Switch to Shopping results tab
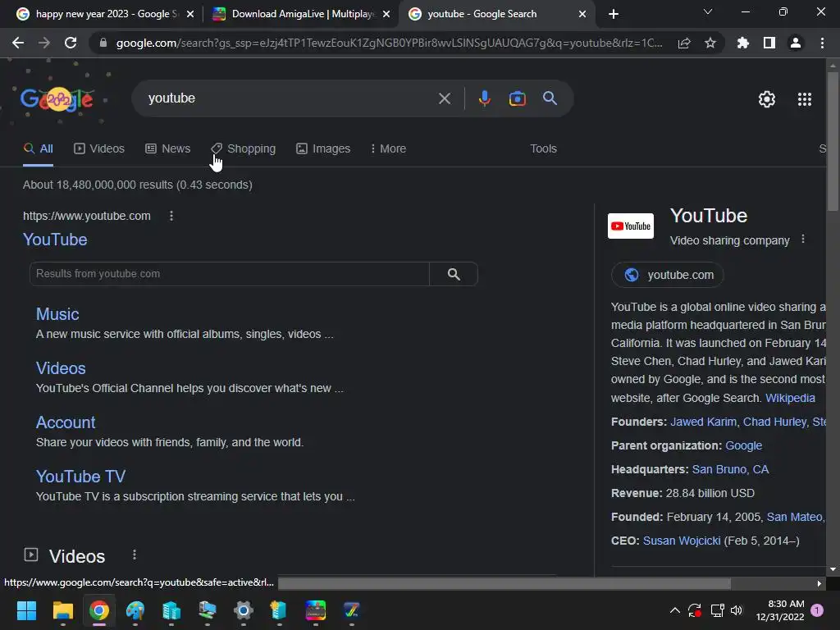Image resolution: width=840 pixels, height=630 pixels. pyautogui.click(x=243, y=149)
